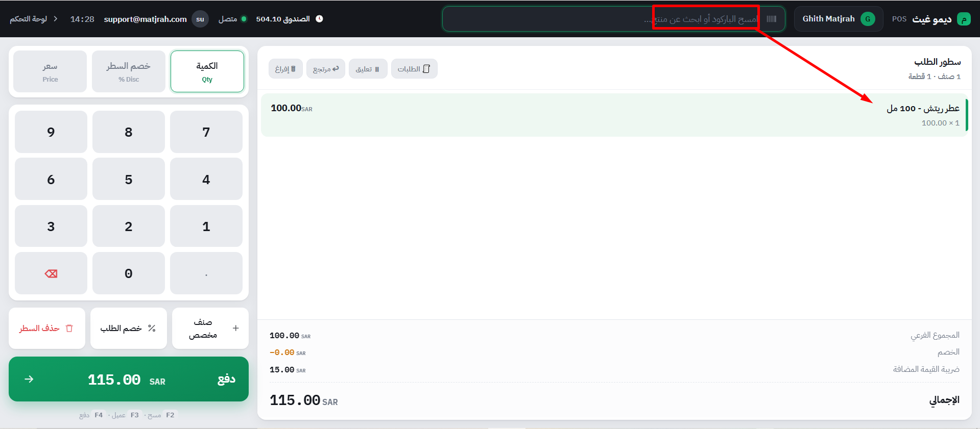980x429 pixels.
Task: Focus the barcode or product search field
Action: coord(614,19)
